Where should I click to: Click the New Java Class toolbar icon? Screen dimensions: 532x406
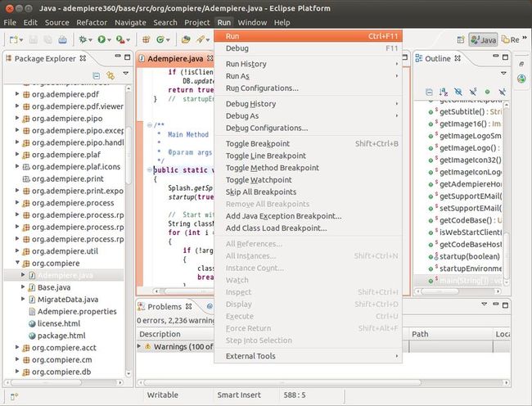(160, 39)
